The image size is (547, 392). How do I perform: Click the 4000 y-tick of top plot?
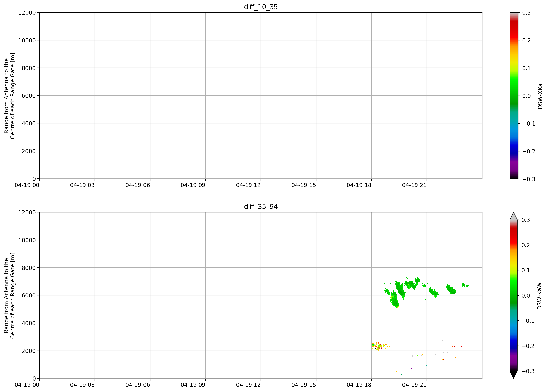(x=29, y=123)
